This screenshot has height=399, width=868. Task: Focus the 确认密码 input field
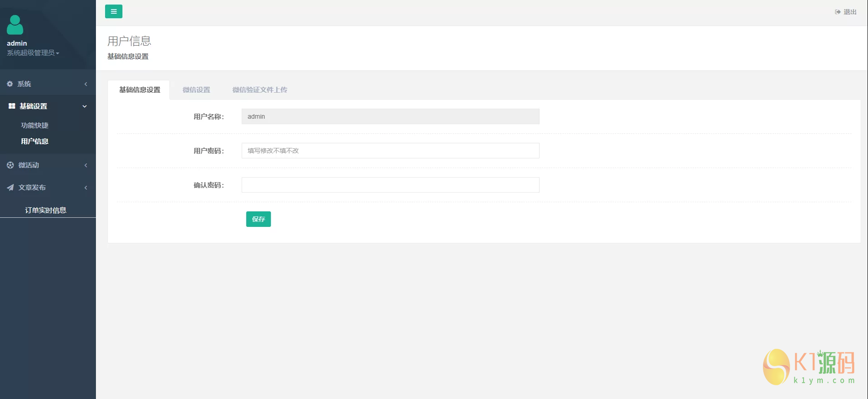391,185
